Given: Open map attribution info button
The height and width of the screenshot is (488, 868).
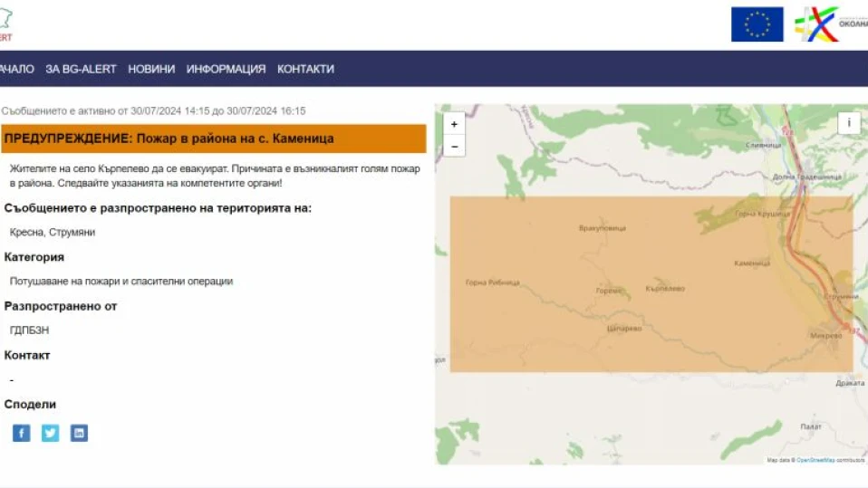Looking at the screenshot, I should [x=849, y=123].
